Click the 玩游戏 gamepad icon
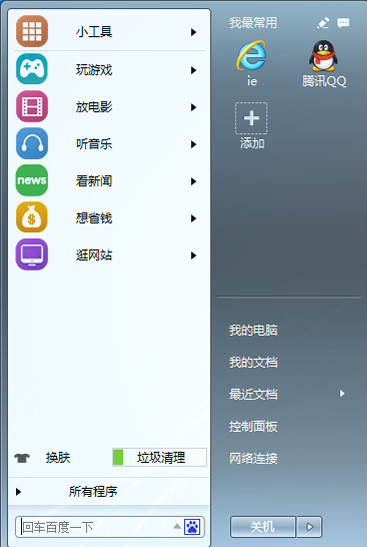 [32, 69]
